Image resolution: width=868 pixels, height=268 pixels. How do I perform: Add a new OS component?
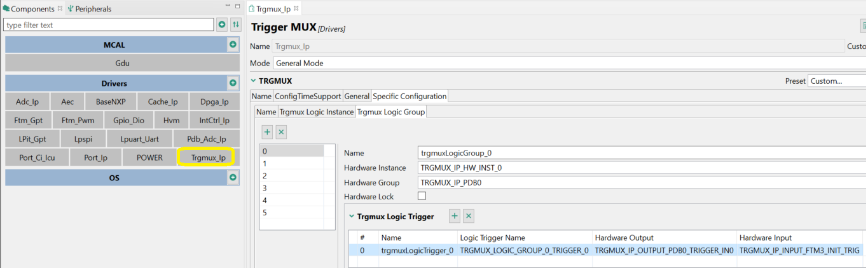tap(233, 178)
